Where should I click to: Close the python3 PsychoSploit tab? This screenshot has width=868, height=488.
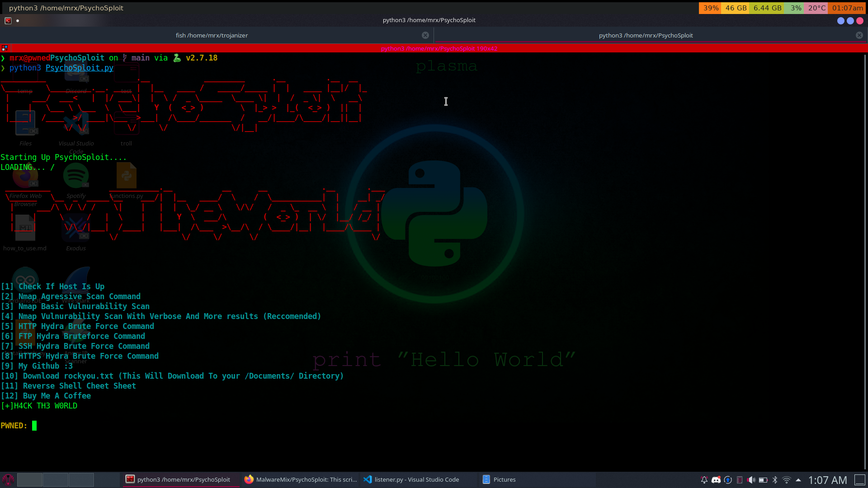859,35
